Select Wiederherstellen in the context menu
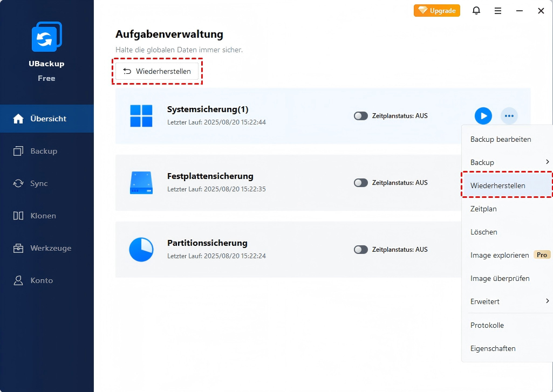The image size is (553, 392). point(497,185)
